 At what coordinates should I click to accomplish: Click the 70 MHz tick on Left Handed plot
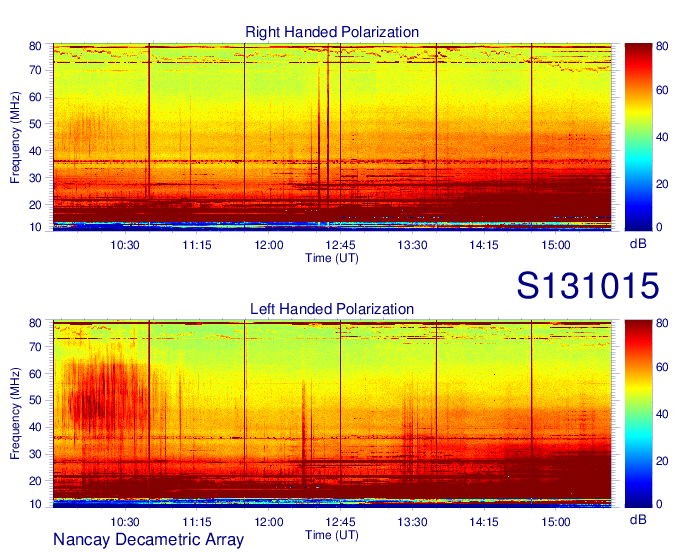click(35, 347)
